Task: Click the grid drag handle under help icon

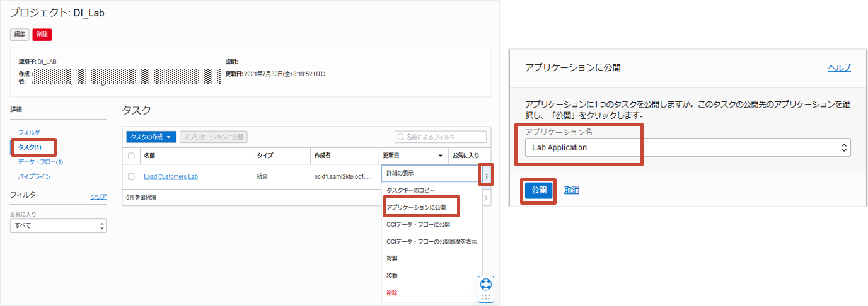Action: (x=486, y=297)
